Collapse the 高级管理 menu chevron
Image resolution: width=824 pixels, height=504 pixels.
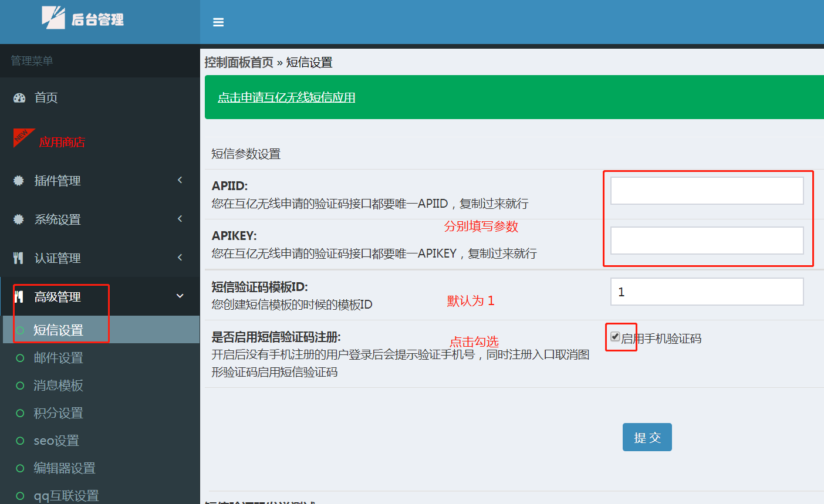point(180,296)
